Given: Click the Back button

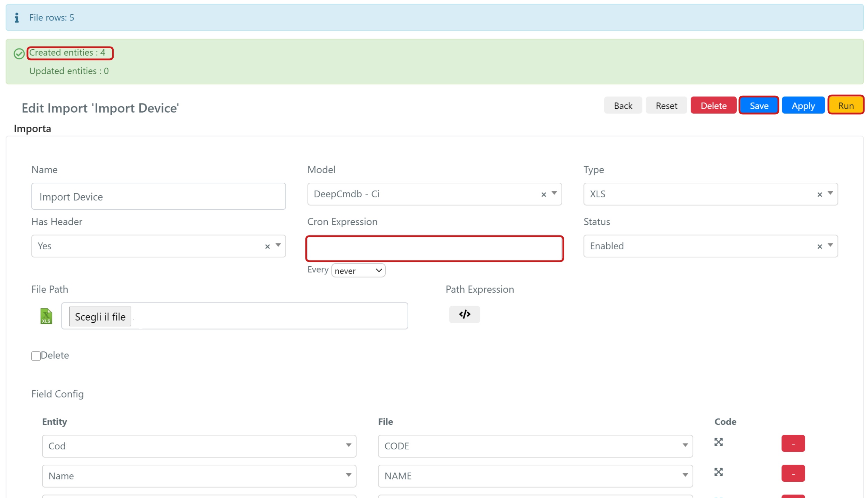Looking at the screenshot, I should click(623, 105).
